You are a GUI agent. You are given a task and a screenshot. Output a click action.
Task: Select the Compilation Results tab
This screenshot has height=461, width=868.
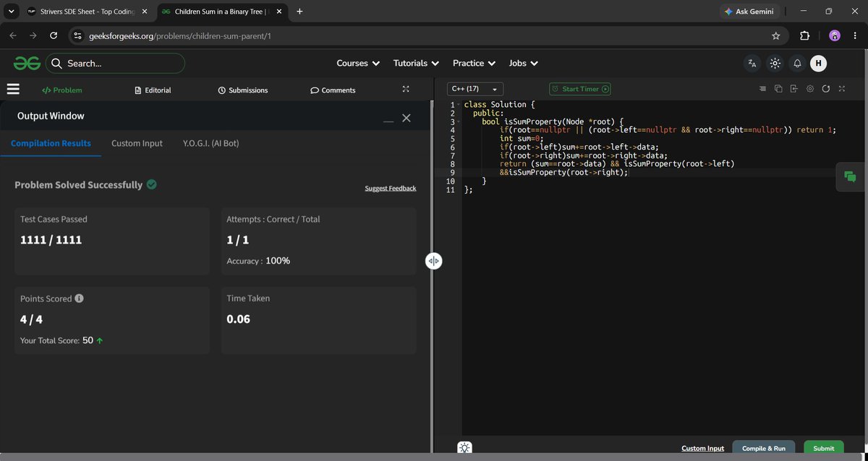pyautogui.click(x=51, y=143)
